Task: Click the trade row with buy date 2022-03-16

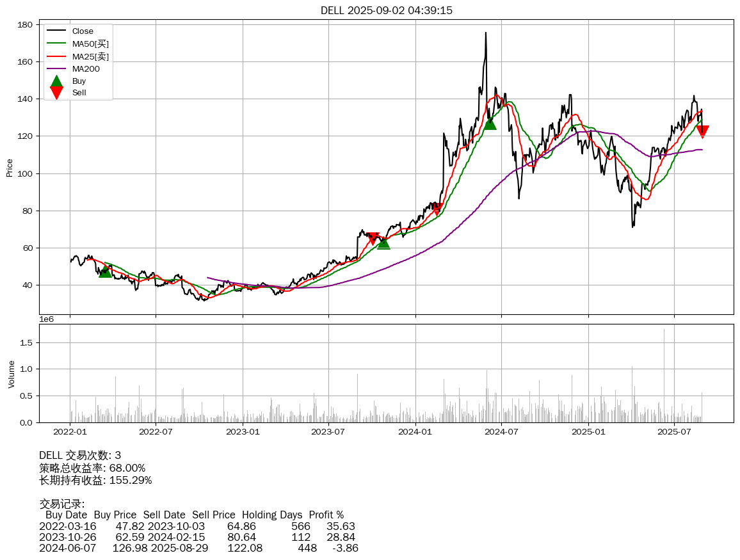Action: point(197,526)
